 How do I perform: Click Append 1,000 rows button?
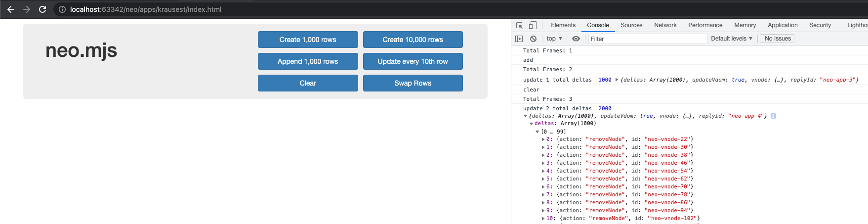tap(308, 61)
